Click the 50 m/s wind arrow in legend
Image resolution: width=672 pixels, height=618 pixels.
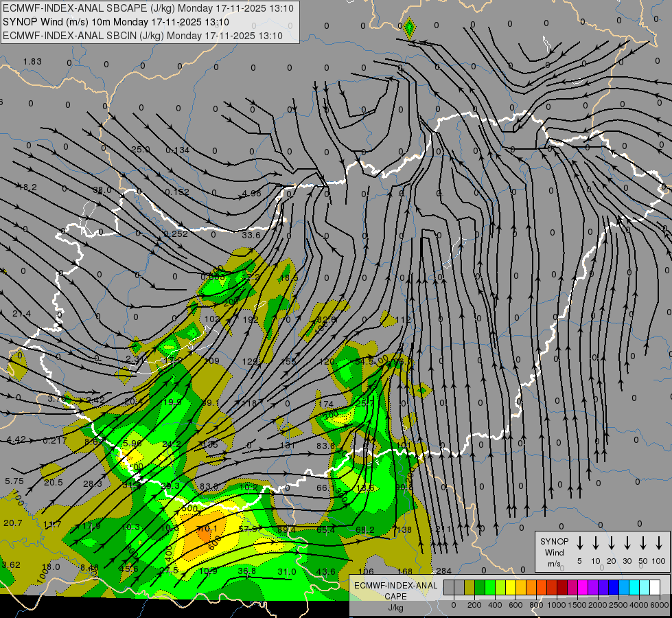pyautogui.click(x=643, y=543)
